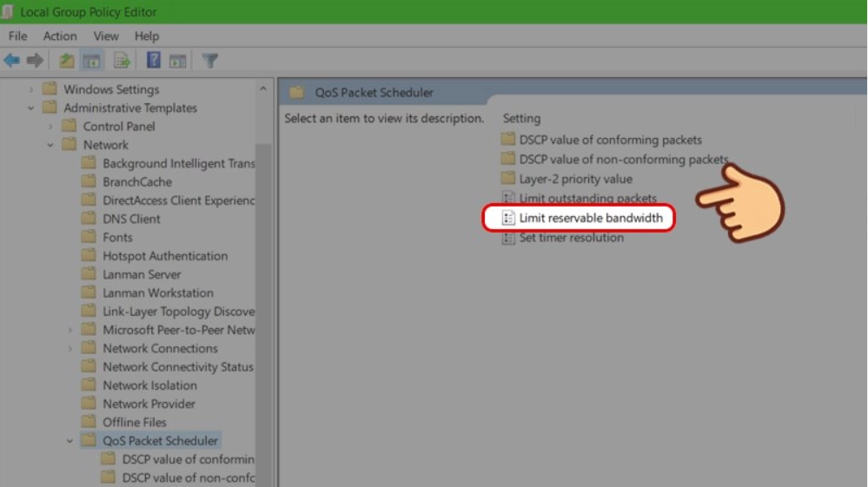Expand Microsoft Peer-to-Peer Networking node
The image size is (868, 487).
coord(70,330)
